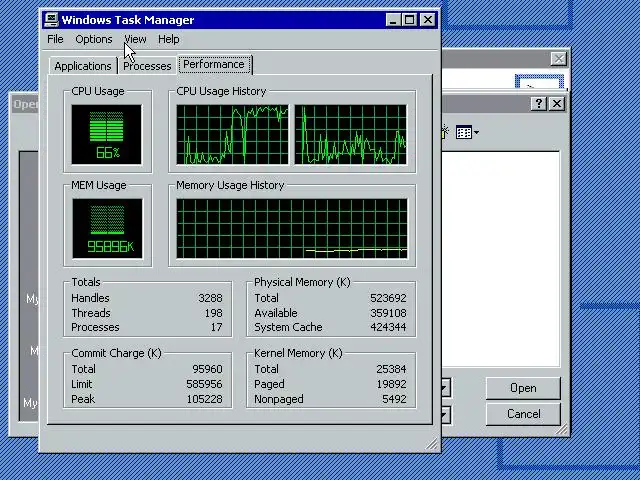Close the Open dialog with its X button

click(557, 104)
